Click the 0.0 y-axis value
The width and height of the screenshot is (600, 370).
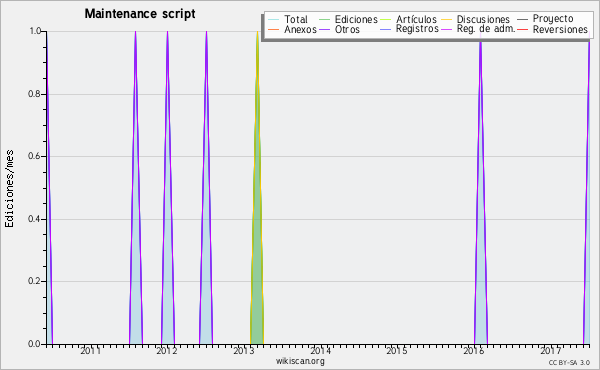34,344
